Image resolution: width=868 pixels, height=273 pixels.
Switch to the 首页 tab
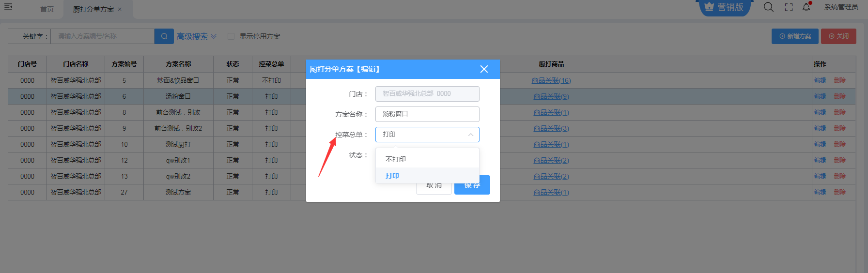click(47, 9)
